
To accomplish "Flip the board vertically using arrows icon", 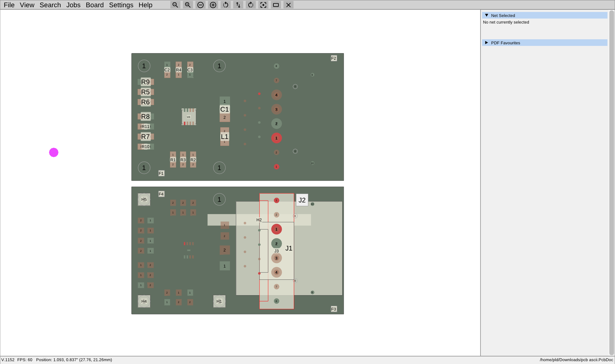I will click(238, 5).
